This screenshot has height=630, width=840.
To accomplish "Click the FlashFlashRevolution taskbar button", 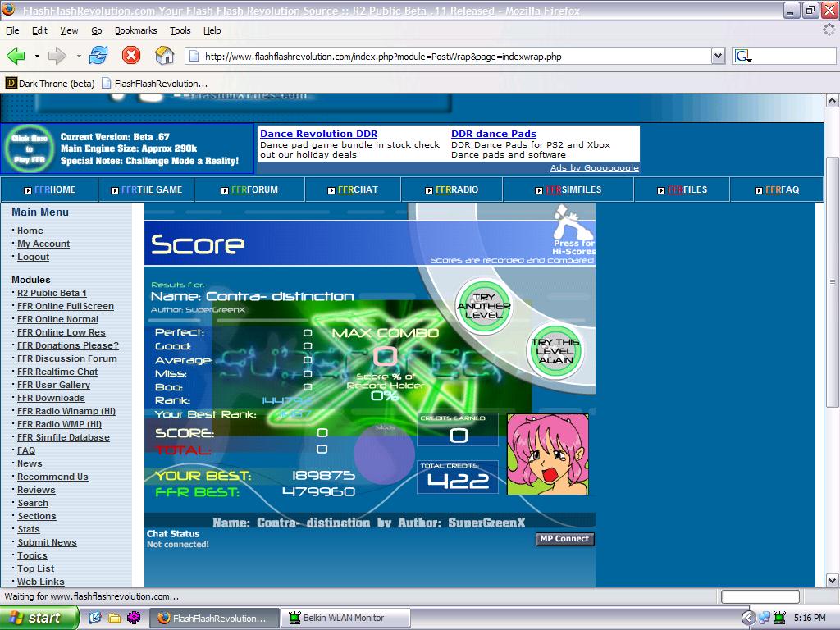I will tap(214, 619).
